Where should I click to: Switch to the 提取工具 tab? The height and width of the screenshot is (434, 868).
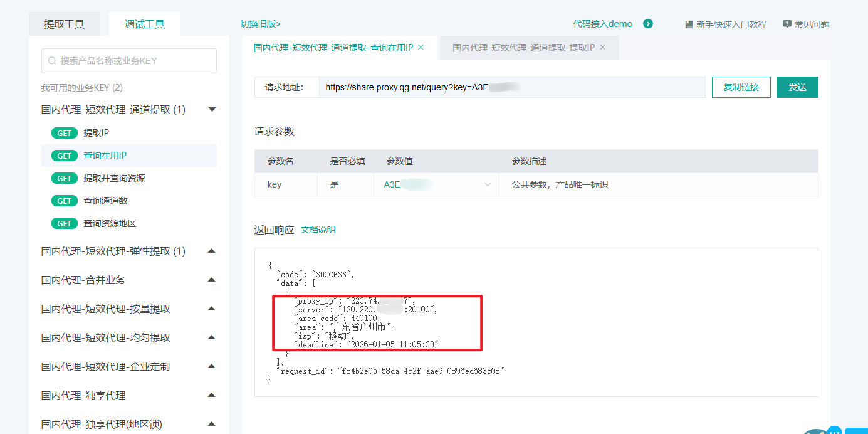(x=64, y=24)
